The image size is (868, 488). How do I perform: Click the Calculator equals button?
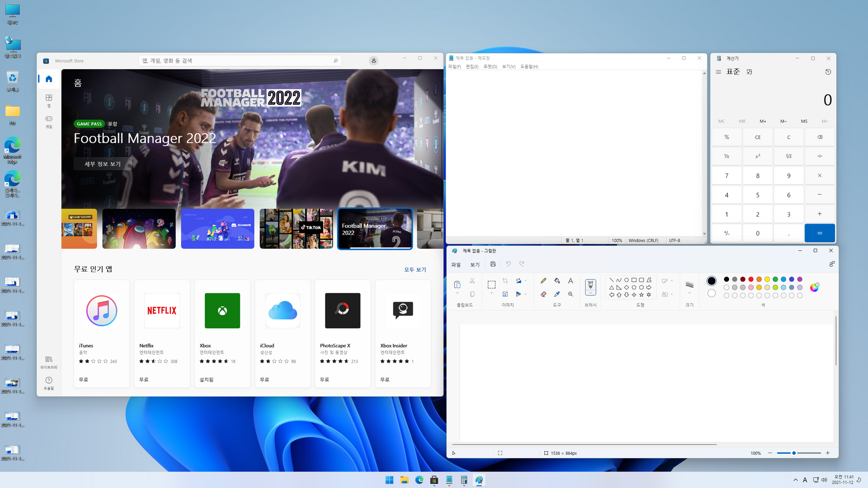[x=820, y=233]
